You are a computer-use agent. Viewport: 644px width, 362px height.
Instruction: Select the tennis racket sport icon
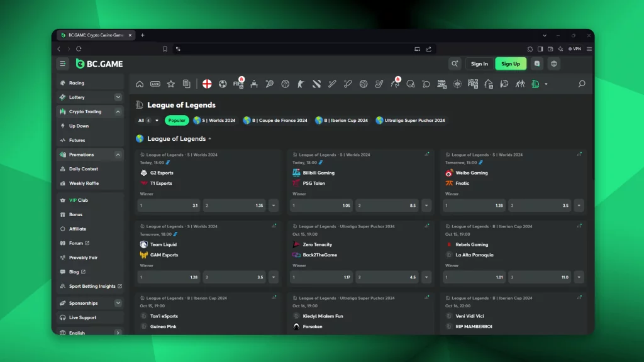click(269, 84)
